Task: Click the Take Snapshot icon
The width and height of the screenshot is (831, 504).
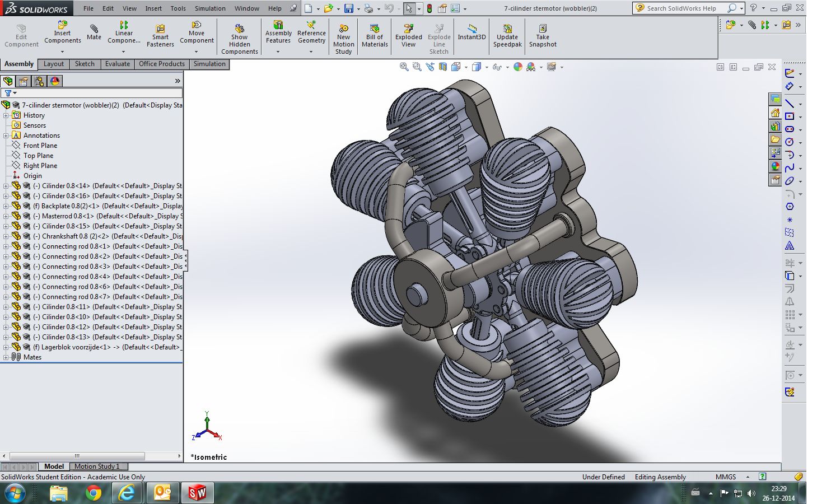Action: click(x=543, y=29)
